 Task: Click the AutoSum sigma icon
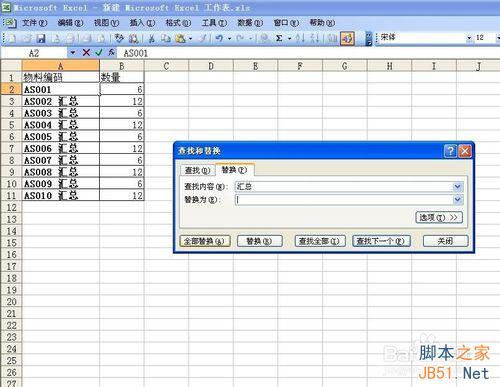tap(279, 38)
